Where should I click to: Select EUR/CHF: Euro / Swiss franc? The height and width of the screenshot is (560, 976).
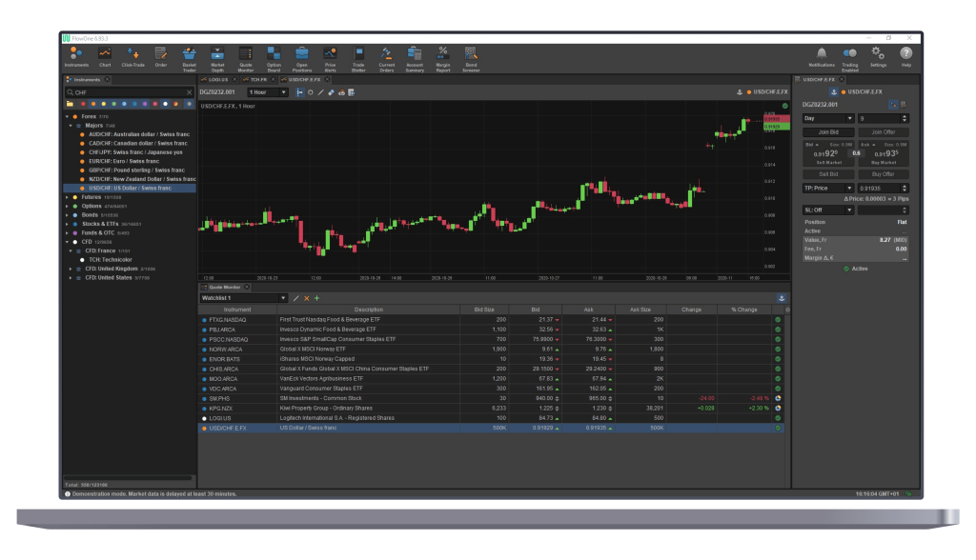tap(124, 161)
